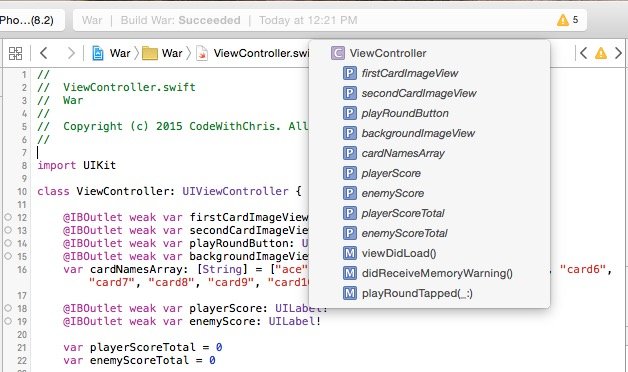Click outlet connection circle on line 14
Screen dimensions: 628x372
8,243
